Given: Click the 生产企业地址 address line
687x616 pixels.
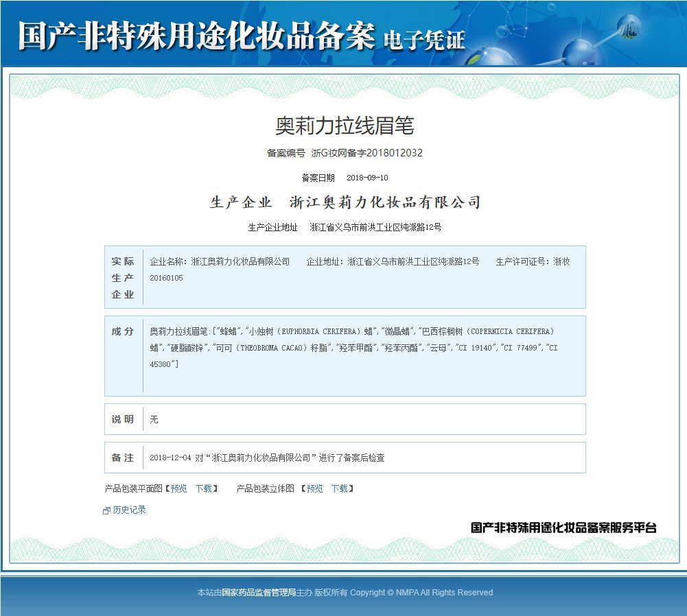Looking at the screenshot, I should (345, 227).
